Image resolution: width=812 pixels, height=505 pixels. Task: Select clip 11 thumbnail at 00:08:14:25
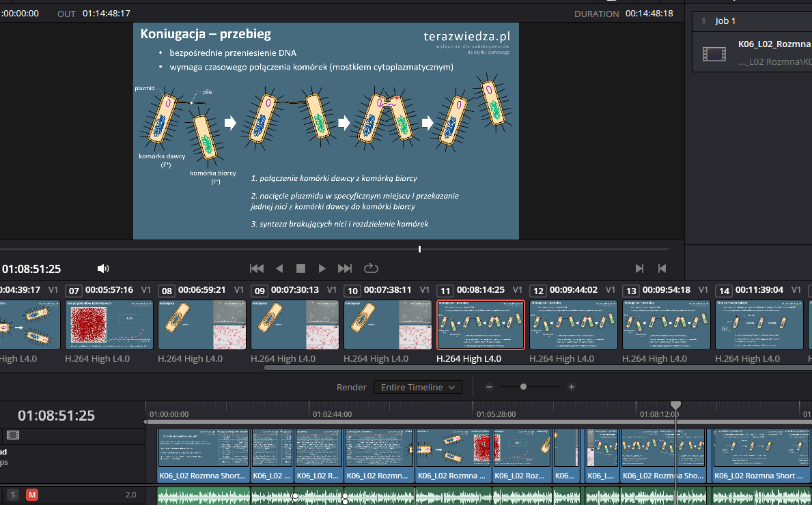(x=480, y=325)
